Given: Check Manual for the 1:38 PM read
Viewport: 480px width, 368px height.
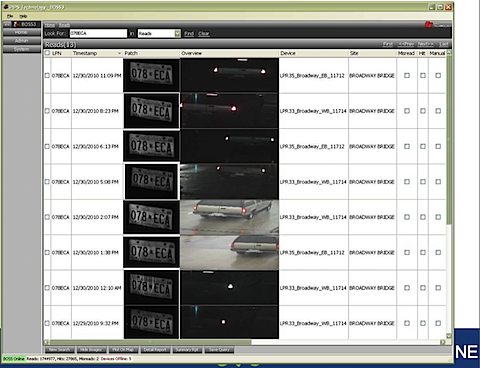Looking at the screenshot, I should (438, 252).
